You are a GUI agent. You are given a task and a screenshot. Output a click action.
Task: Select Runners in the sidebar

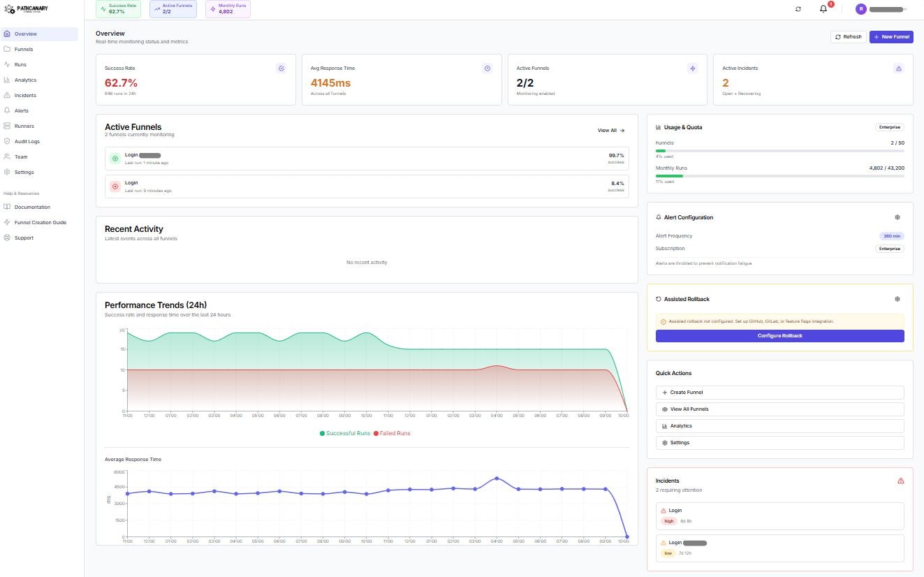click(24, 126)
